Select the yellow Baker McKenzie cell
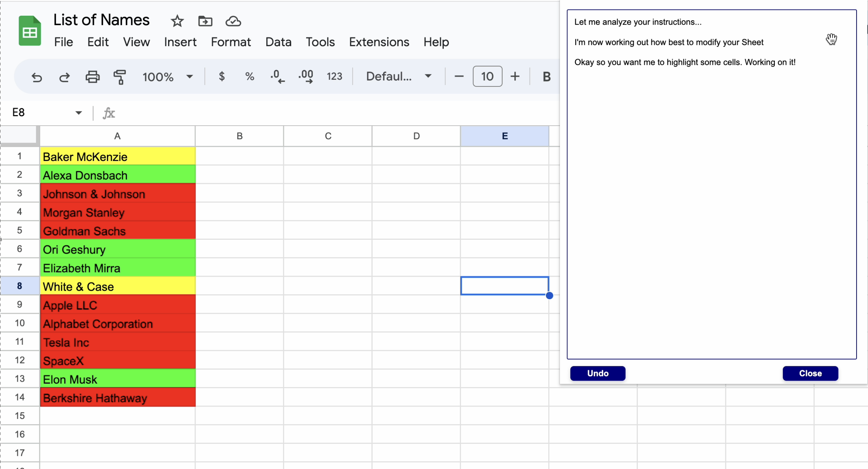Screen dimensions: 868x469 117,157
